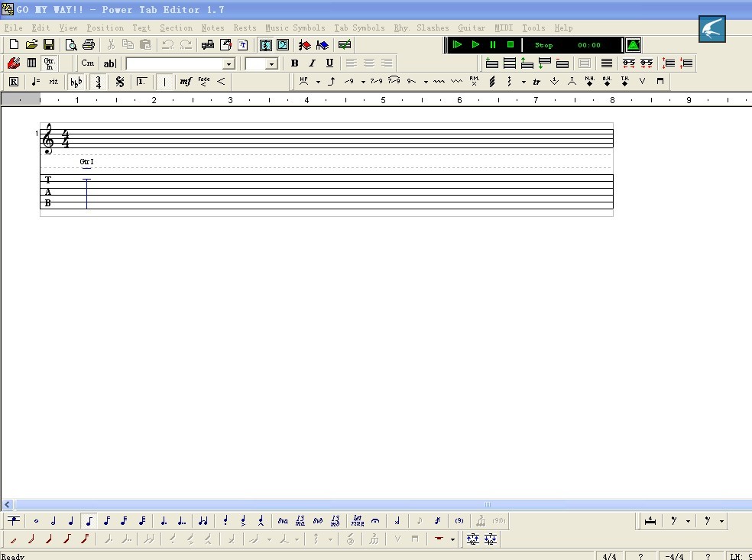Open the Music Symbols menu
Screen dimensions: 752x560
(x=295, y=28)
